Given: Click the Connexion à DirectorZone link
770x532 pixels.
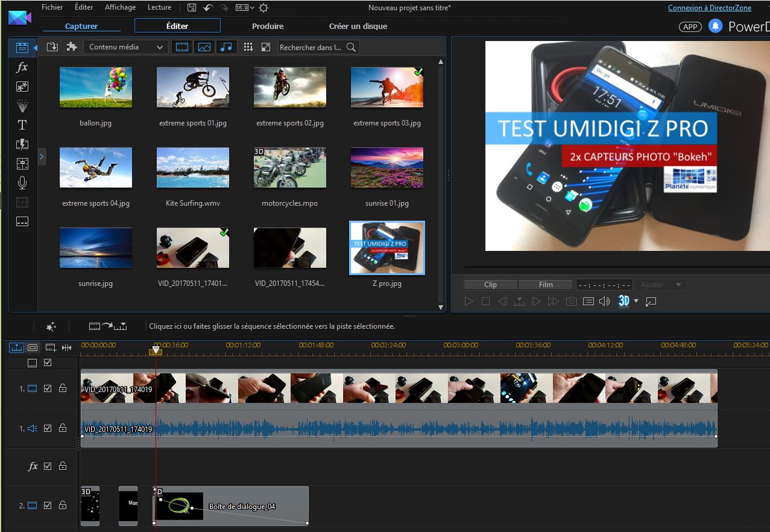Looking at the screenshot, I should click(x=710, y=8).
